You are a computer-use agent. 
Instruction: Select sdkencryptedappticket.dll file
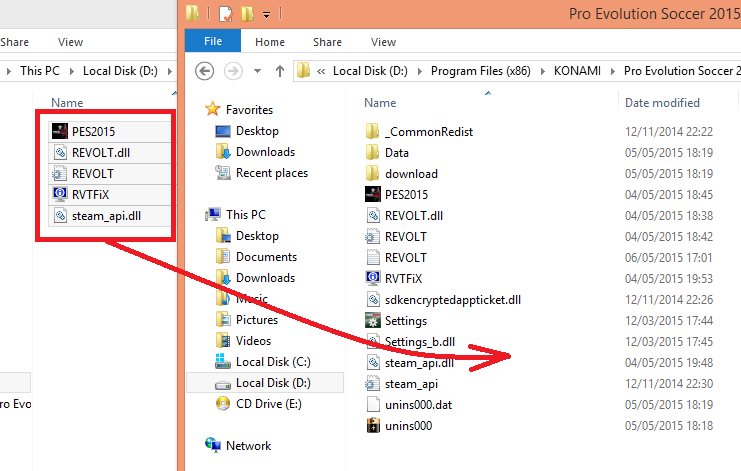coord(443,300)
